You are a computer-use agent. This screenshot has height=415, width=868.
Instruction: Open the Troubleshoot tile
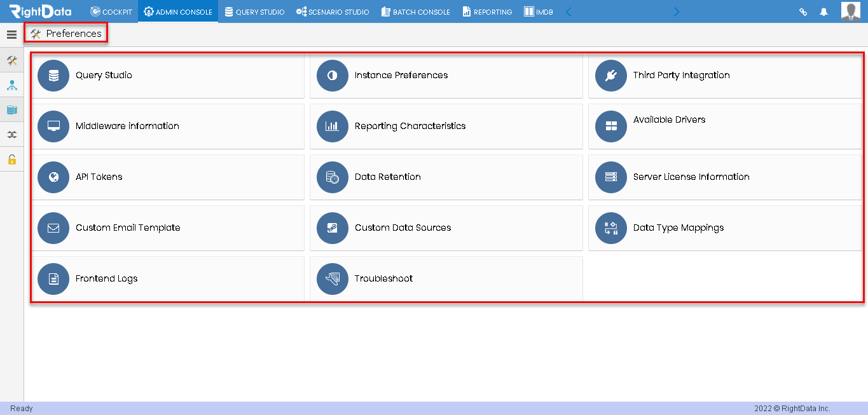coord(446,278)
